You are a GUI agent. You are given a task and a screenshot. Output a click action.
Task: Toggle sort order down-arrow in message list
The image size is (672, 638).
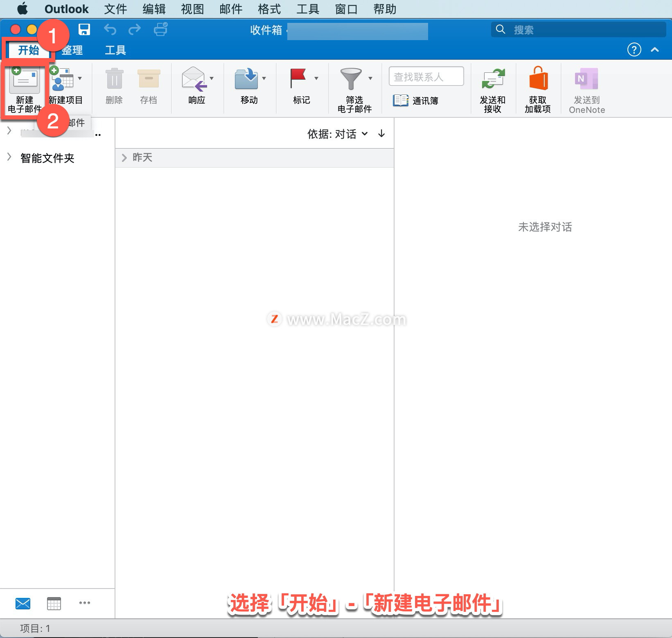pos(381,134)
